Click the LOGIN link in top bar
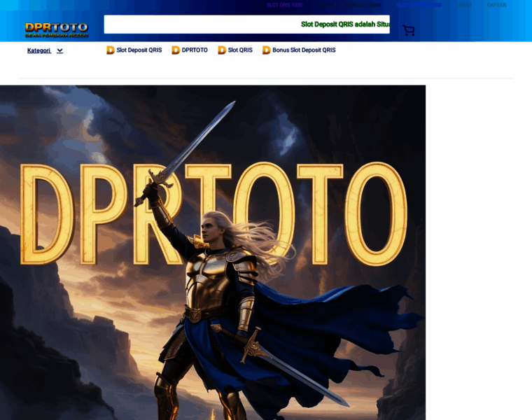Image resolution: width=532 pixels, height=420 pixels. [464, 5]
